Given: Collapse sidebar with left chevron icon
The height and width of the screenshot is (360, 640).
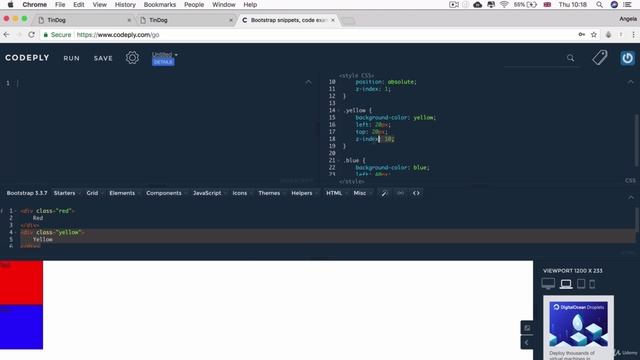Looking at the screenshot, I should pyautogui.click(x=527, y=342).
